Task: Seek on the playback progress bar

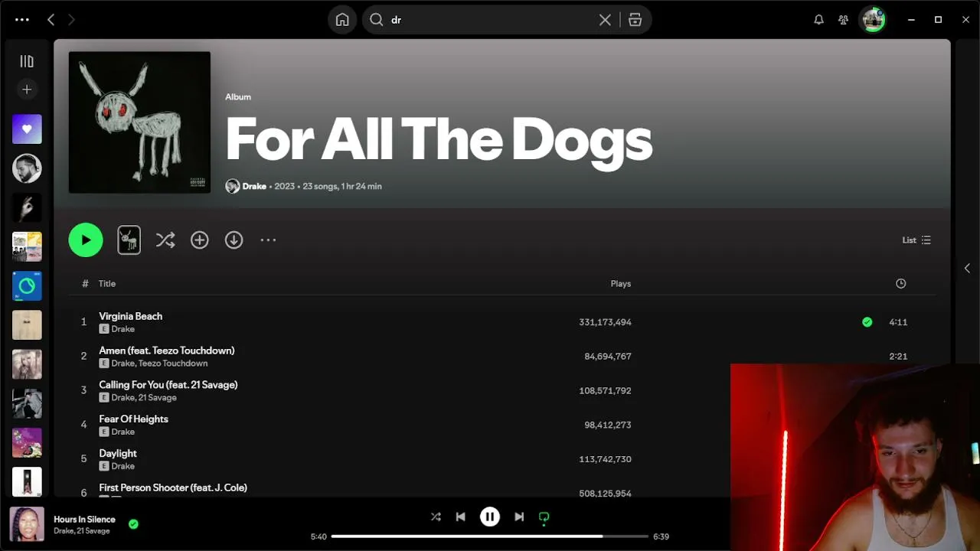Action: [490, 536]
